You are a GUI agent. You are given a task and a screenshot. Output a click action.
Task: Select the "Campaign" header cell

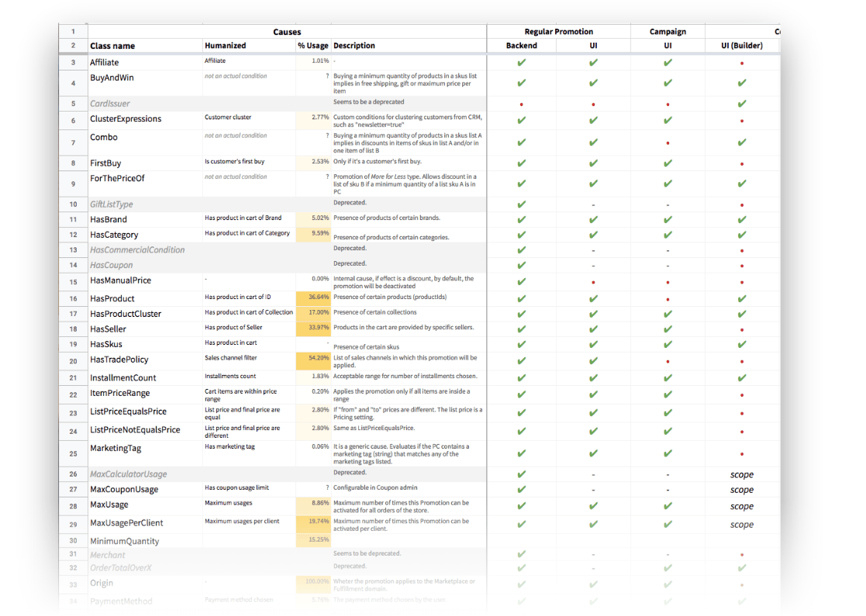coord(668,32)
